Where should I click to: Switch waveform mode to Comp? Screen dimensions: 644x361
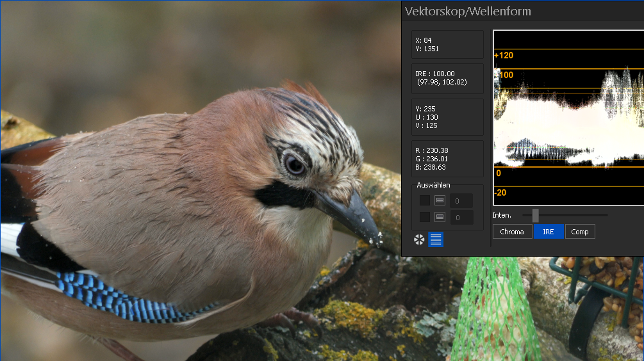pyautogui.click(x=580, y=232)
